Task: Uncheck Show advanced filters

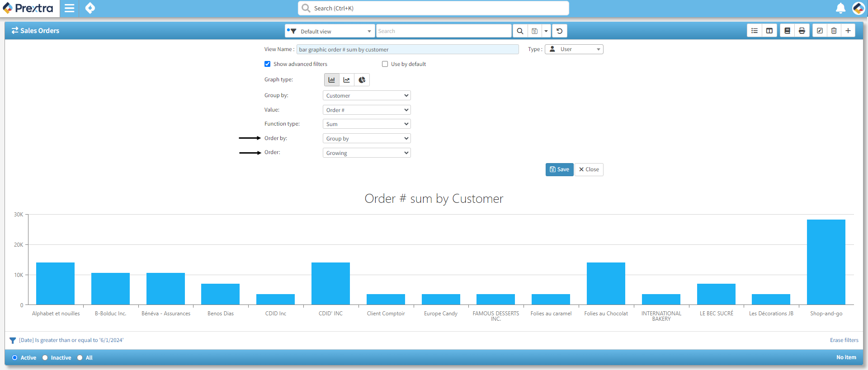Action: point(268,64)
